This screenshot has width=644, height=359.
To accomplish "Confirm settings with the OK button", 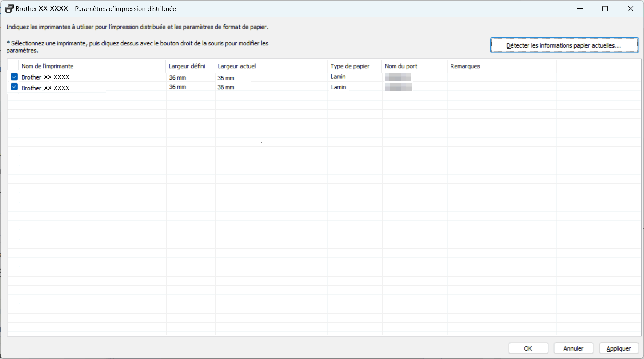I will [528, 348].
